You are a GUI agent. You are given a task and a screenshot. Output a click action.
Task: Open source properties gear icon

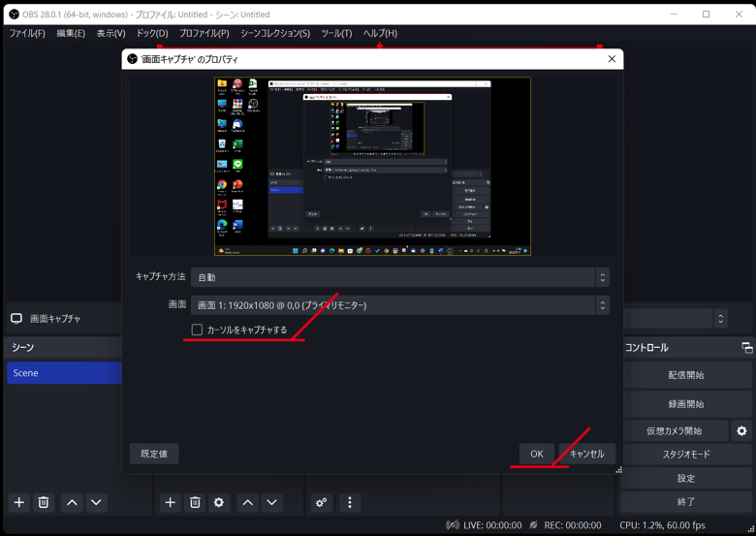click(219, 502)
